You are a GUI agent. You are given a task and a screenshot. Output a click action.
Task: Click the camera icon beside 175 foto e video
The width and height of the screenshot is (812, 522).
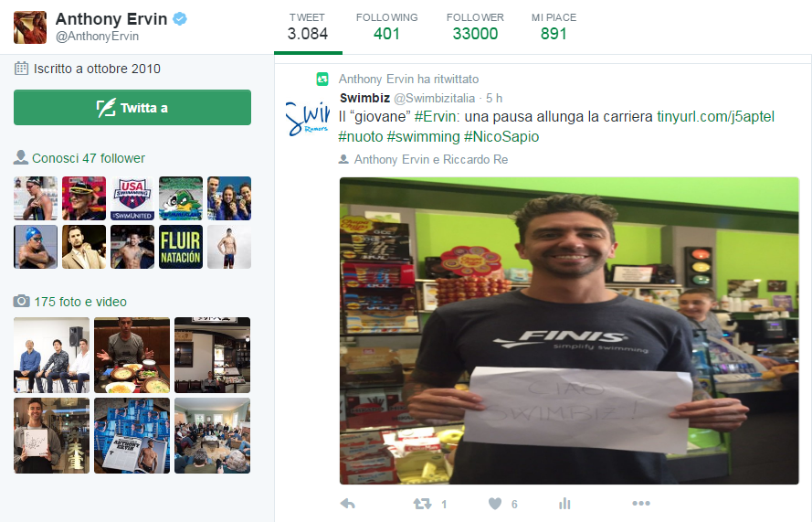[x=21, y=301]
